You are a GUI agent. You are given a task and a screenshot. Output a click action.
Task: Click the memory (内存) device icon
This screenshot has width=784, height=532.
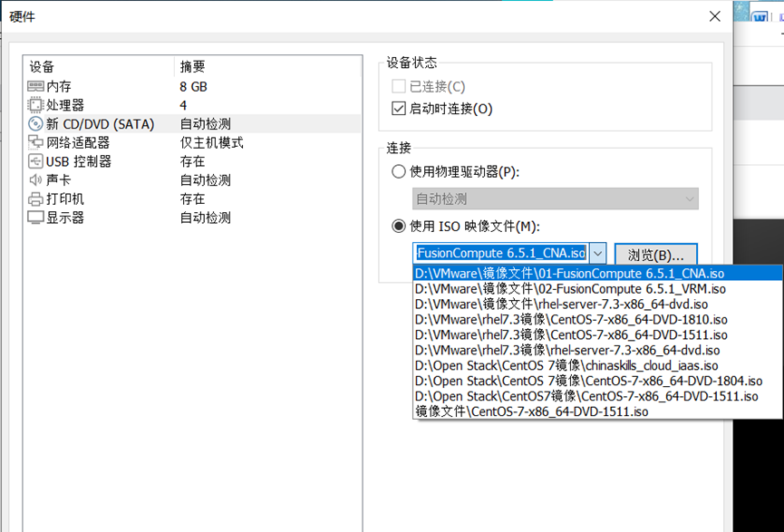tap(35, 86)
